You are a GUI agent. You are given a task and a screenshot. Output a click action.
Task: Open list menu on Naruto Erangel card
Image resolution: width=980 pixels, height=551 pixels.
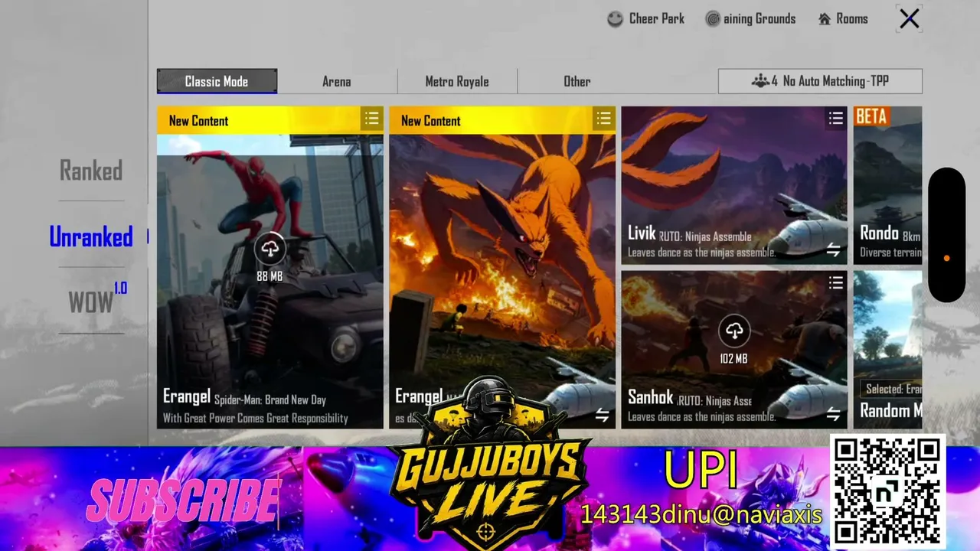pos(603,119)
